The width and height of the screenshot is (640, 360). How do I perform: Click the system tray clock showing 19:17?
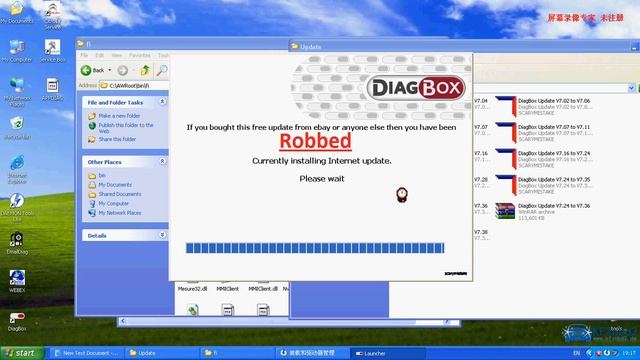(x=629, y=353)
